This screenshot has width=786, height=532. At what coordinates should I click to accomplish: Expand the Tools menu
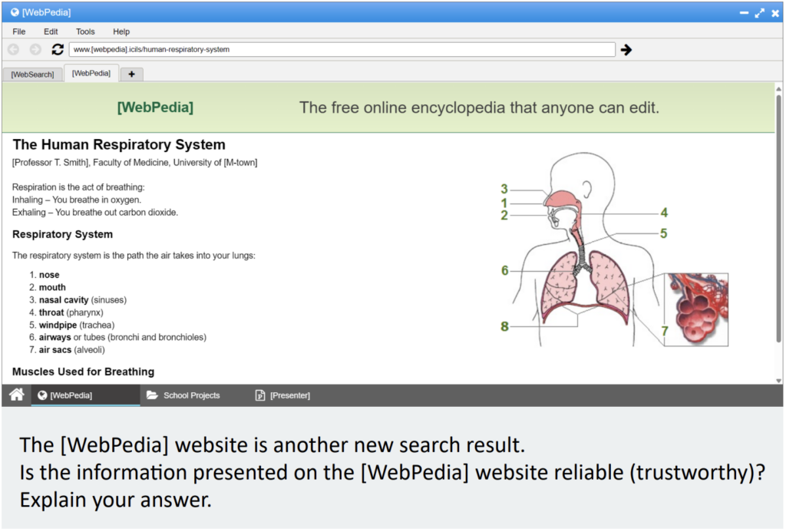click(85, 31)
